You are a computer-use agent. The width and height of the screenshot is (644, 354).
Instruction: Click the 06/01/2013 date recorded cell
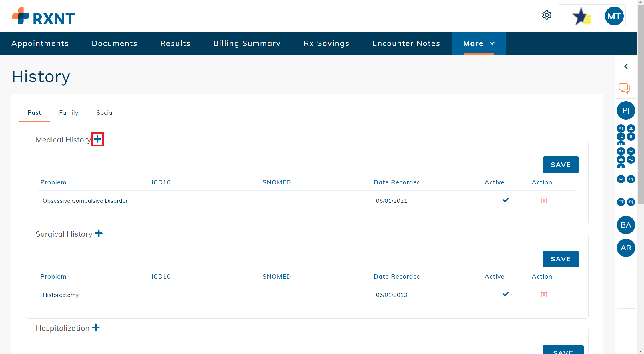391,295
